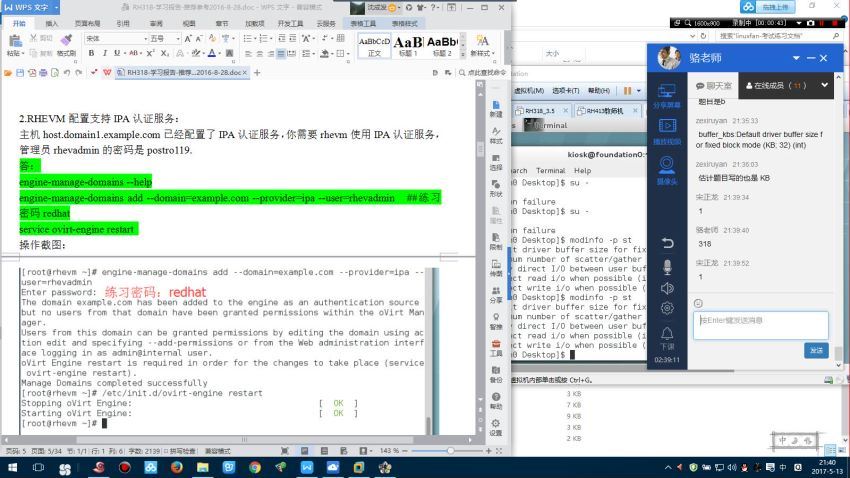Click the decrease font size icon

[x=199, y=38]
